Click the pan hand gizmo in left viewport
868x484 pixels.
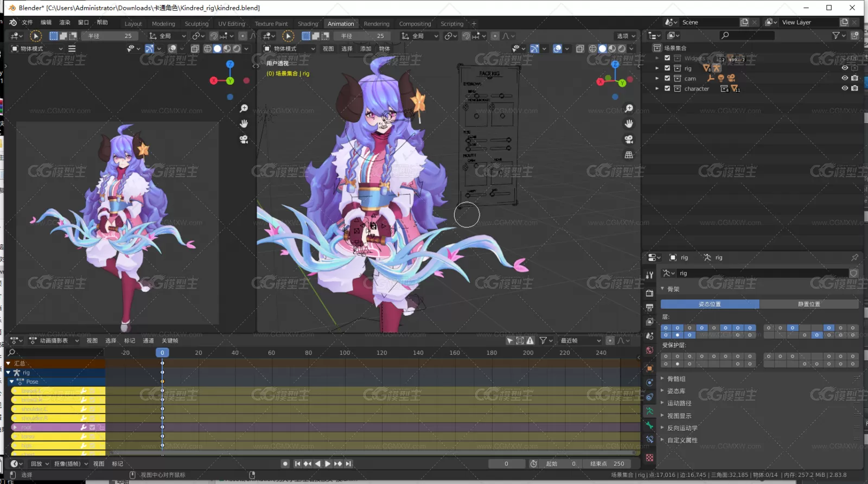coord(244,124)
